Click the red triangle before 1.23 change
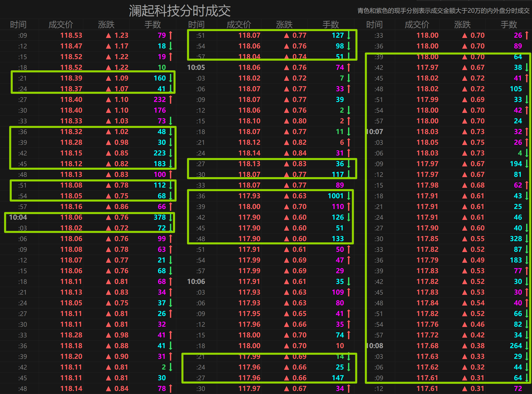 [109, 35]
